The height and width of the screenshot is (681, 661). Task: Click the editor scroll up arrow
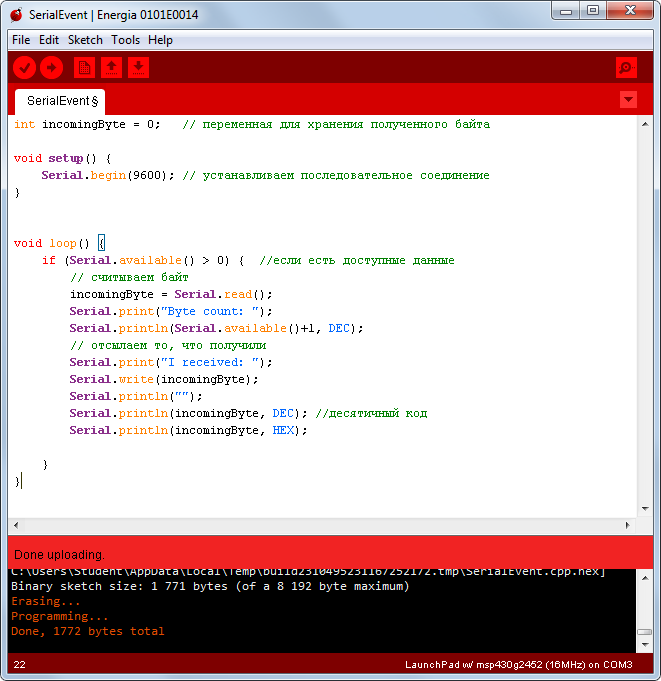[x=645, y=124]
